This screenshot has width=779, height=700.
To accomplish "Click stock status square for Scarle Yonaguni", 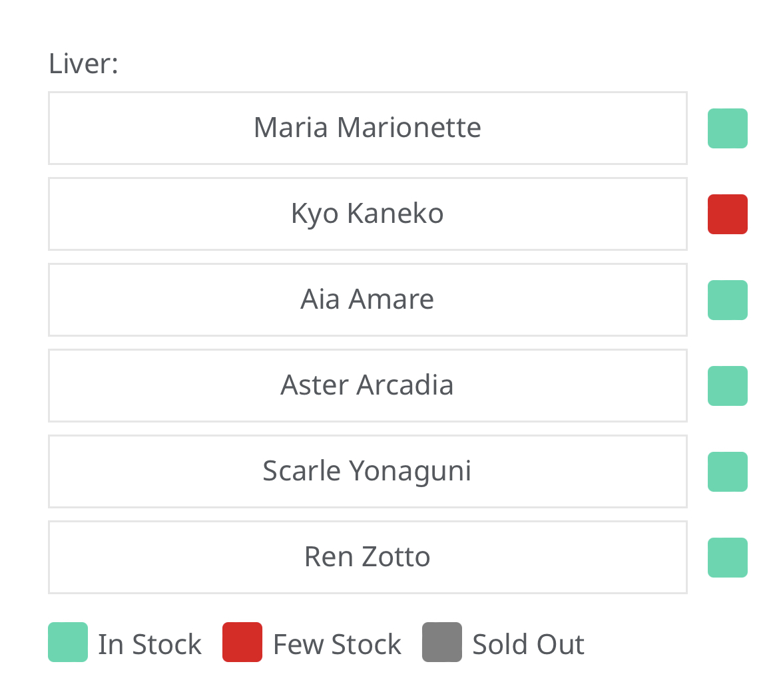I will click(727, 472).
